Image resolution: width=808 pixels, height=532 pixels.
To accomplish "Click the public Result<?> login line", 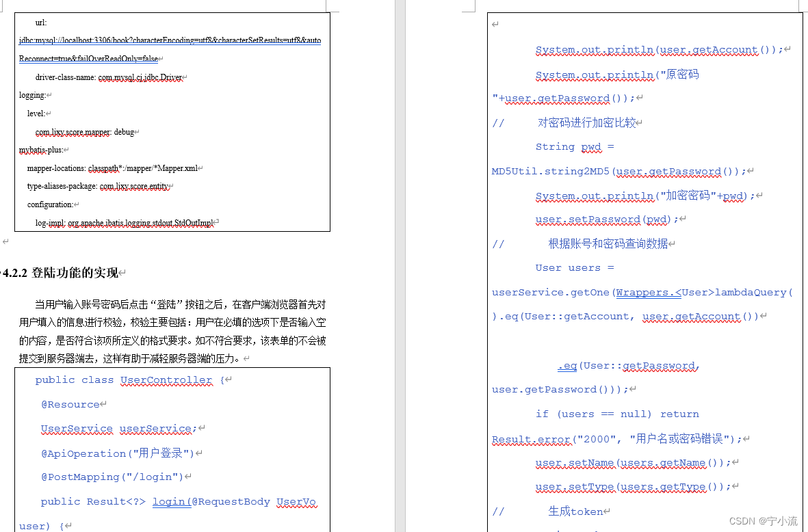I will point(179,502).
